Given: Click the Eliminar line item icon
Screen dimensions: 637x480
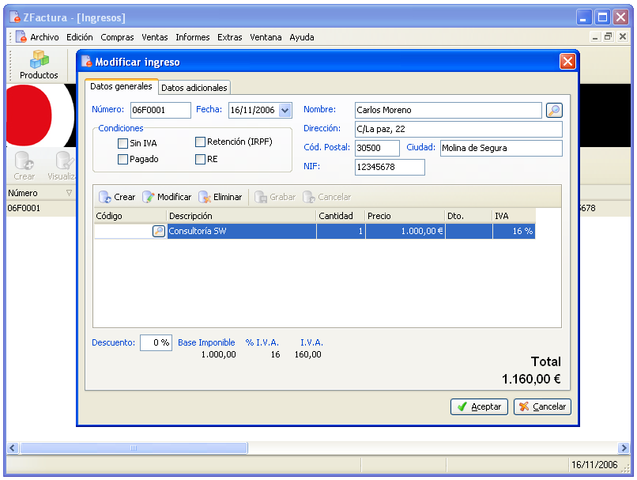Looking at the screenshot, I should click(x=205, y=197).
